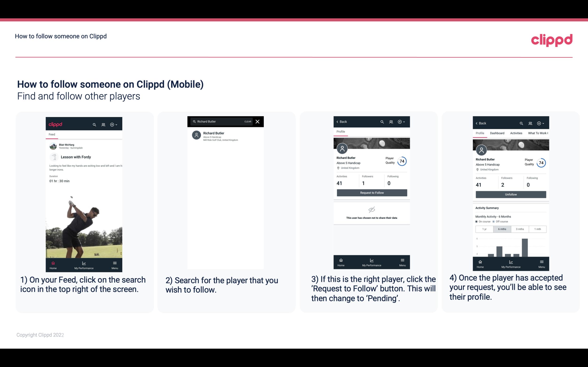
Task: Select the 1 yr activity timeframe option
Action: [x=484, y=229]
